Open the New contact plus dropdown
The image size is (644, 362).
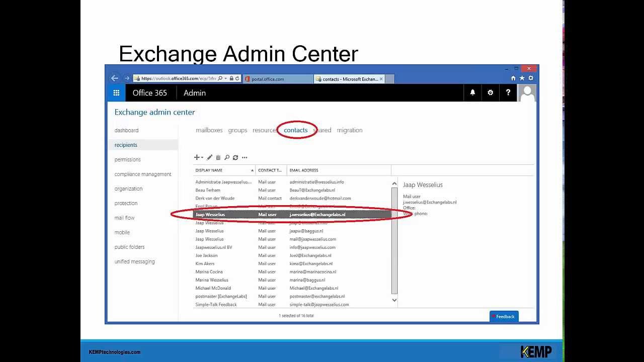[x=199, y=157]
